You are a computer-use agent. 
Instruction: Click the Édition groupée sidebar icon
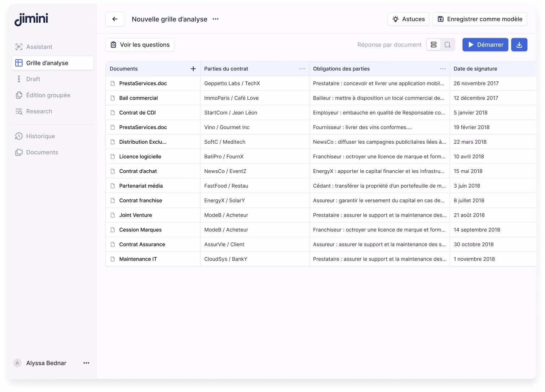(18, 95)
